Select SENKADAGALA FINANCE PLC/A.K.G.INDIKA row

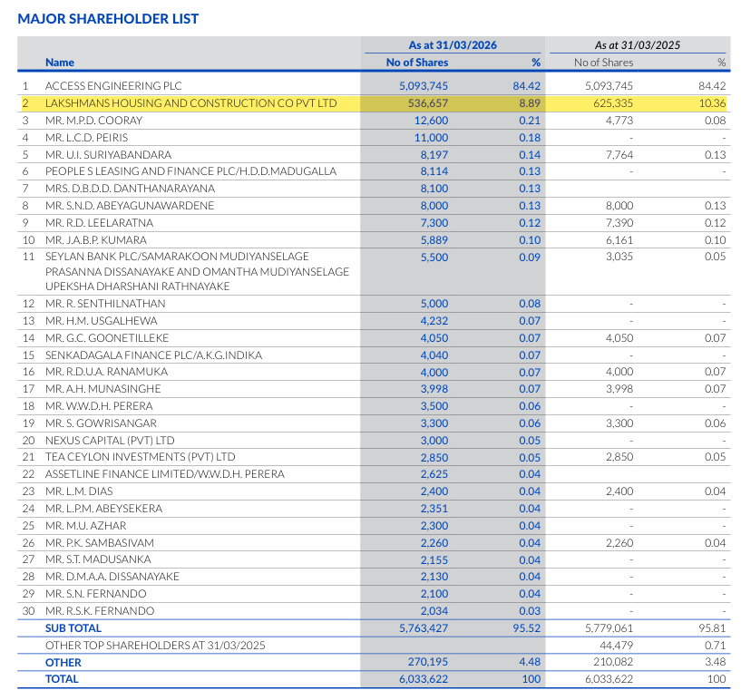pyautogui.click(x=153, y=355)
